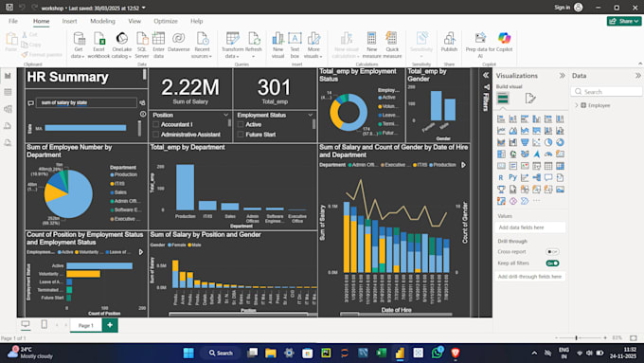Click the OneLake catalog icon
The height and width of the screenshot is (363, 644).
[121, 39]
